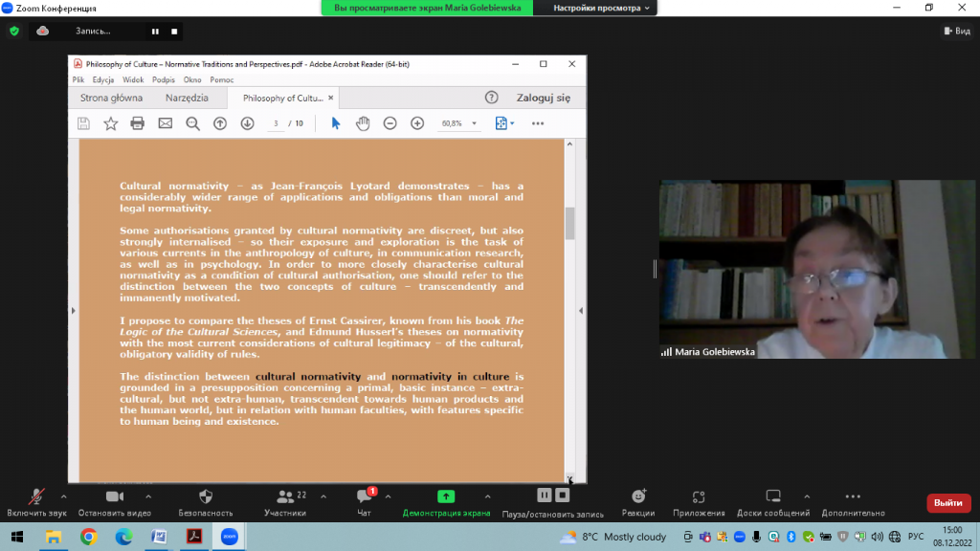Click the envelope email icon in Acrobat
Image resolution: width=980 pixels, height=551 pixels.
[165, 123]
